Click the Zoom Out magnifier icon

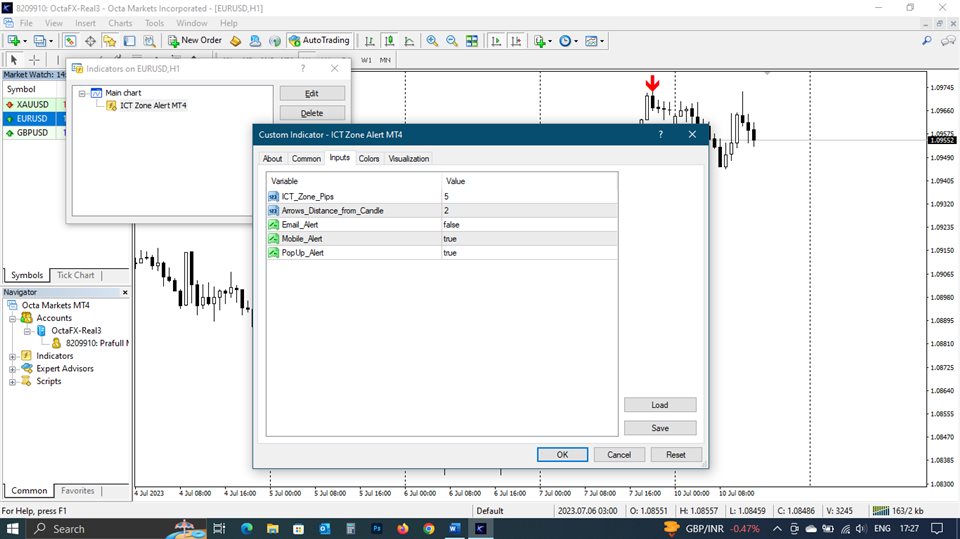(452, 41)
